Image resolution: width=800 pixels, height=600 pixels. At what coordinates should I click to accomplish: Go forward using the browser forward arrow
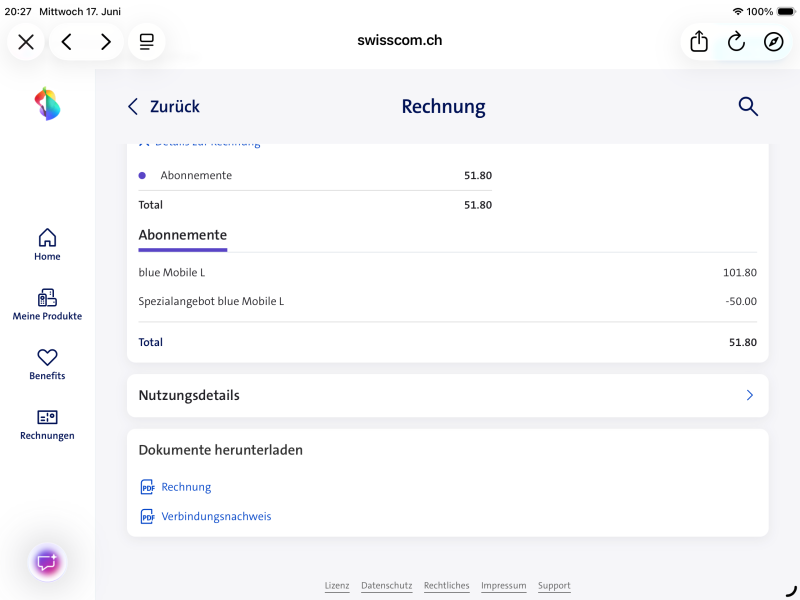(x=106, y=42)
